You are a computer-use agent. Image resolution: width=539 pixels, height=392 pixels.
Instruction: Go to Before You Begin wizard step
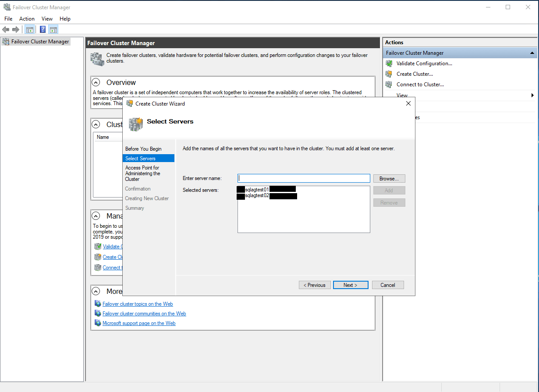click(143, 149)
